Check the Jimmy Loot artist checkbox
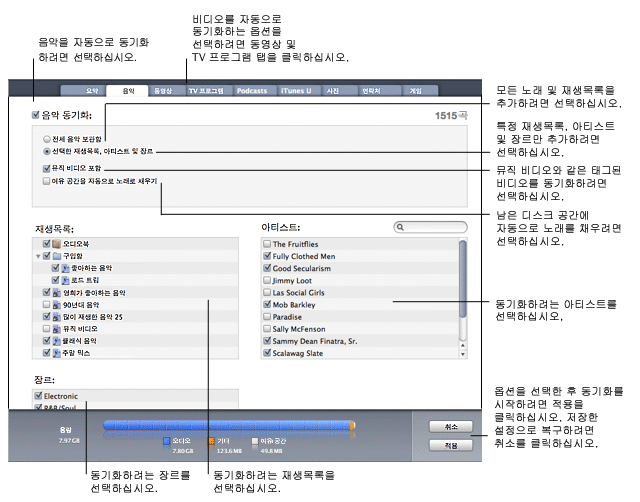This screenshot has width=640, height=502. coord(267,280)
